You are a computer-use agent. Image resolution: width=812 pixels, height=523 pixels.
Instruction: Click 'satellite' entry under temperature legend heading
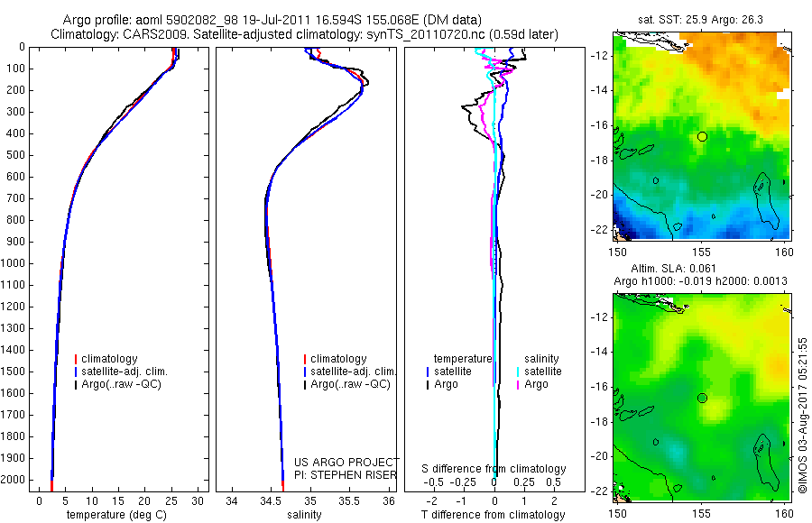[453, 372]
